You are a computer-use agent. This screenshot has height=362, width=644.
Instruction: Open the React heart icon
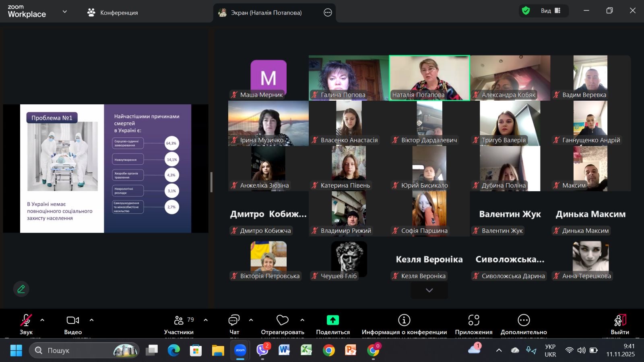click(282, 321)
